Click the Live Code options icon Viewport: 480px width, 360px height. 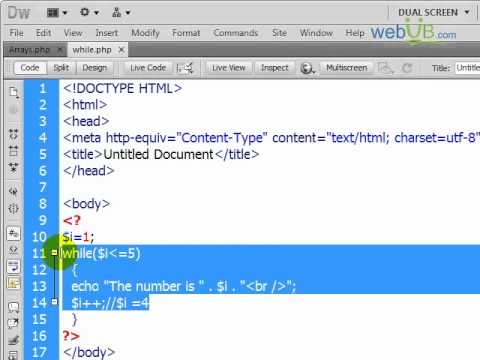pyautogui.click(x=184, y=68)
